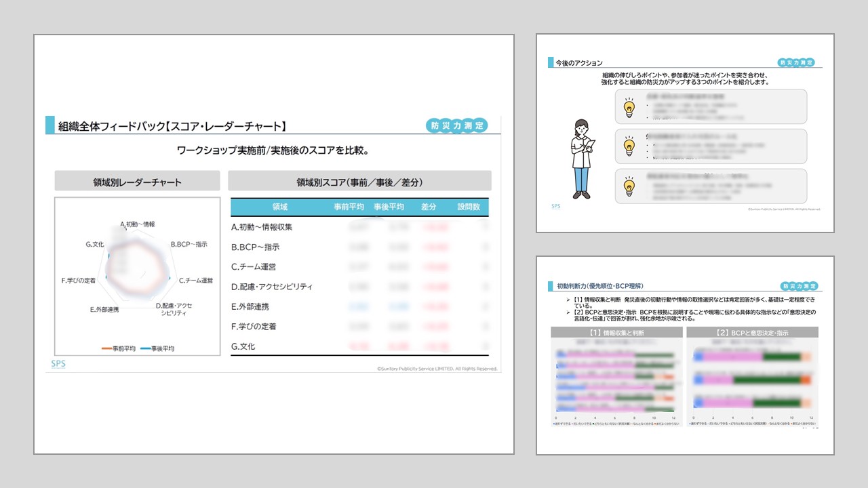
Task: Select the blue 事後平均 legend marker
Action: (x=146, y=348)
